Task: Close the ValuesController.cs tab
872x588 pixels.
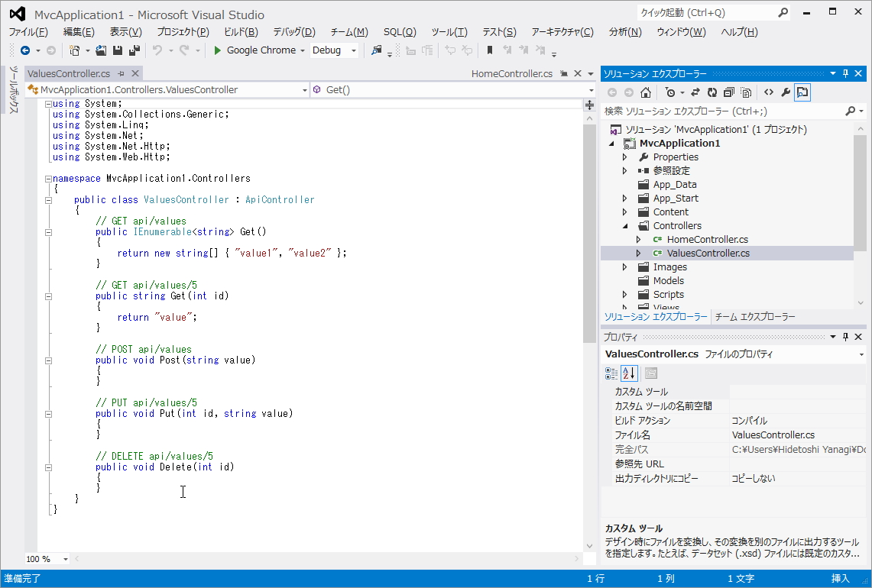Action: (135, 73)
